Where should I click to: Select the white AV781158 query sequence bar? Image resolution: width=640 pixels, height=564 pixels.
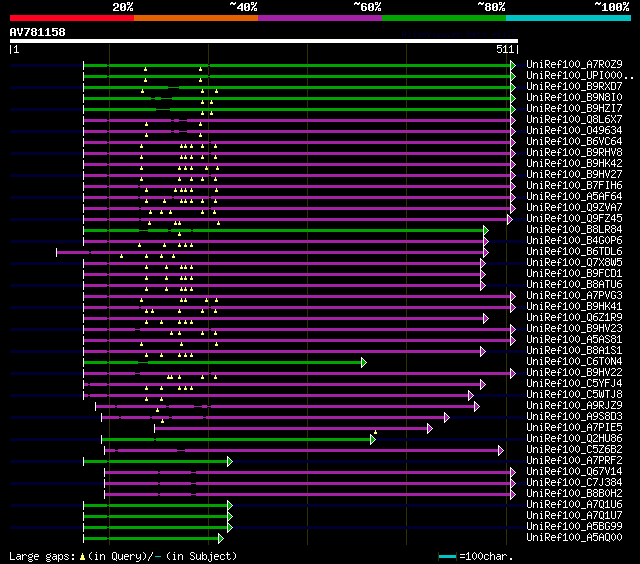click(264, 41)
